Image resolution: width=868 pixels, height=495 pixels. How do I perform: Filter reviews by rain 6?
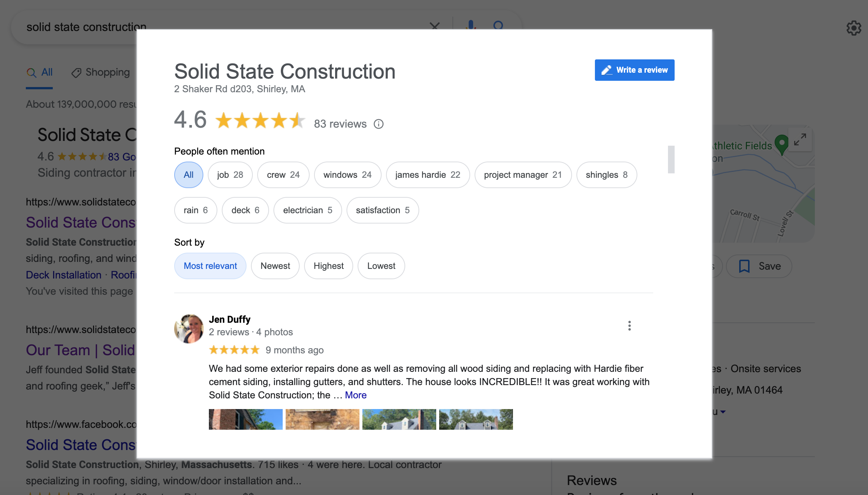[x=196, y=210]
